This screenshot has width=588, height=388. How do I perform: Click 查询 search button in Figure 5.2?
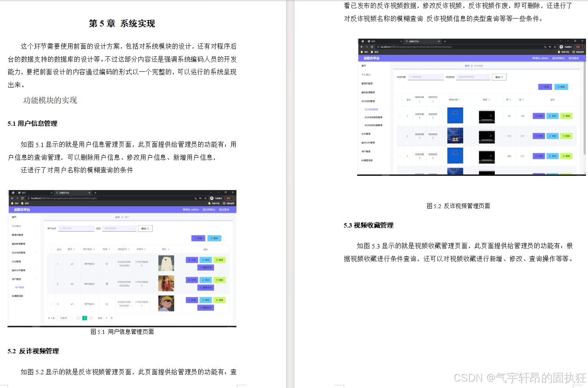(499, 77)
